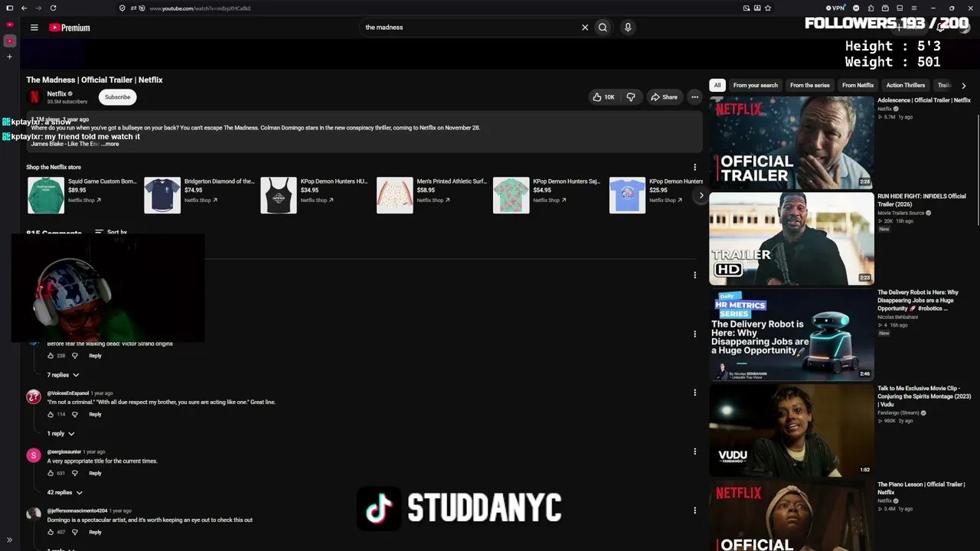980x551 pixels.
Task: Open @sergiosaunier profile avatar
Action: pos(34,455)
